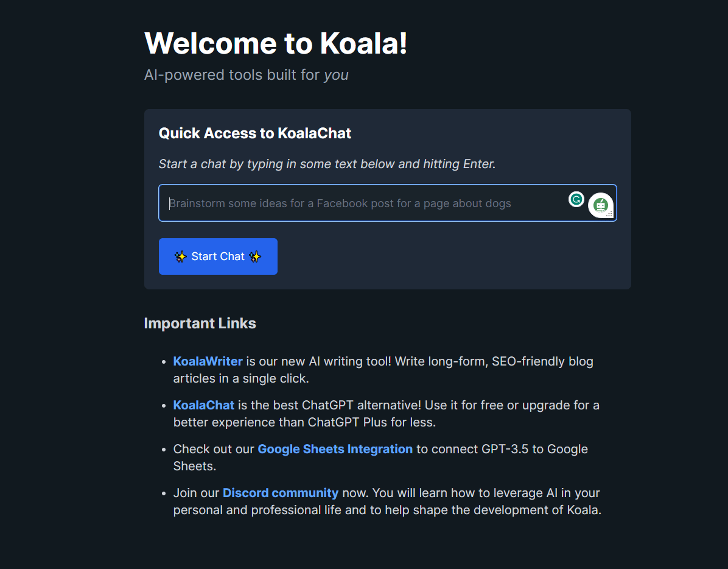The width and height of the screenshot is (728, 569).
Task: Click the bullet point beside KoalaWriter
Action: click(x=163, y=362)
